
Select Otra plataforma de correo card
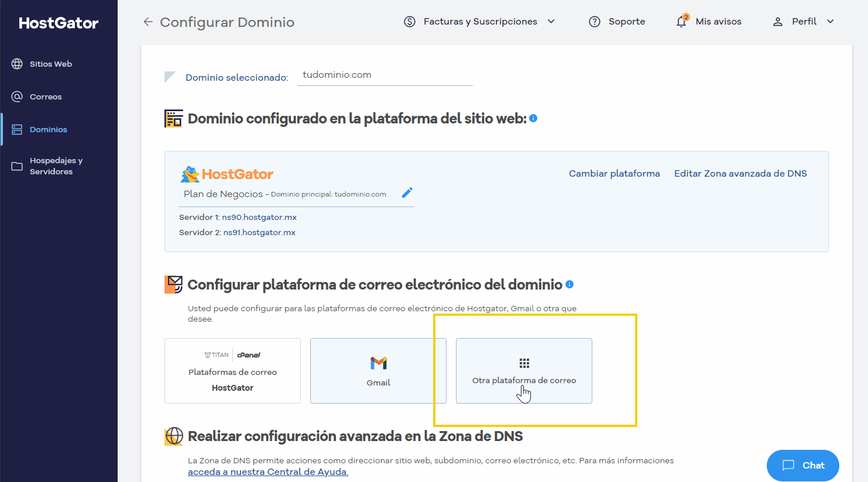[524, 371]
